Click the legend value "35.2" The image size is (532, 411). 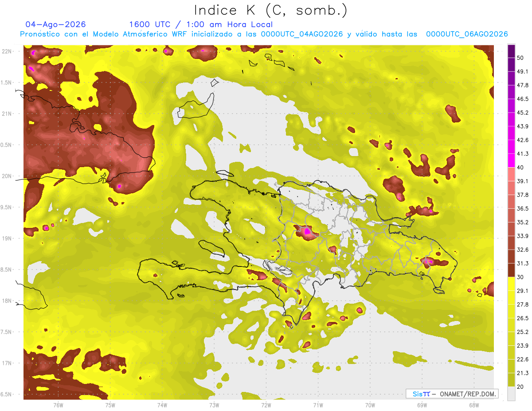[x=522, y=222]
